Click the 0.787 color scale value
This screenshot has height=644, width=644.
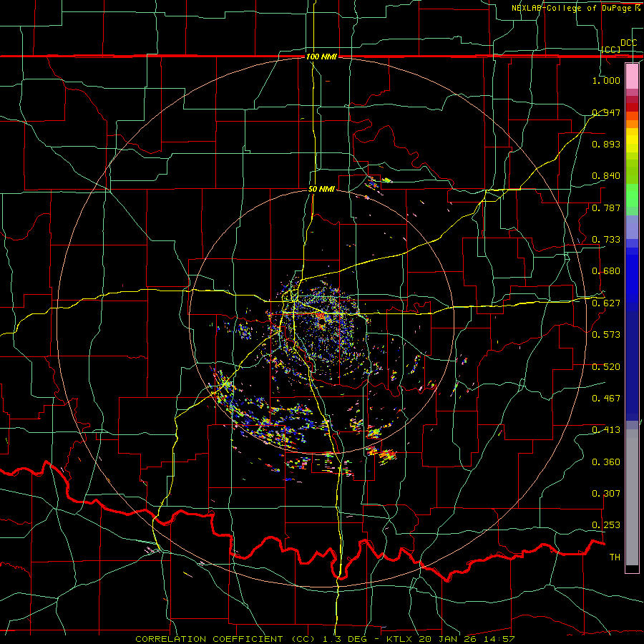(x=606, y=208)
